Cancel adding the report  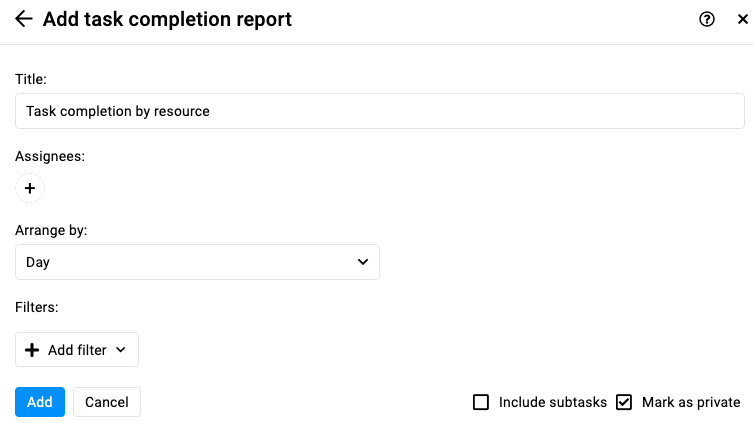(107, 402)
